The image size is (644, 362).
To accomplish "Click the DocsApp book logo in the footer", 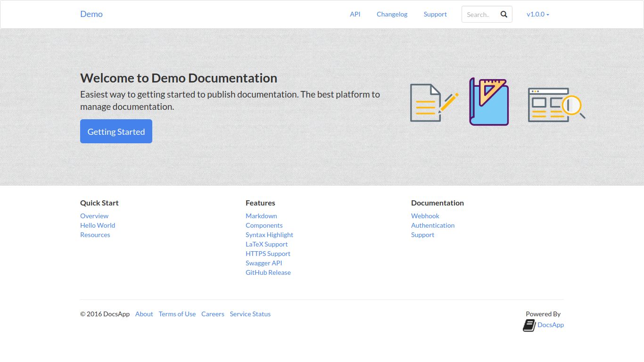I will pyautogui.click(x=528, y=325).
